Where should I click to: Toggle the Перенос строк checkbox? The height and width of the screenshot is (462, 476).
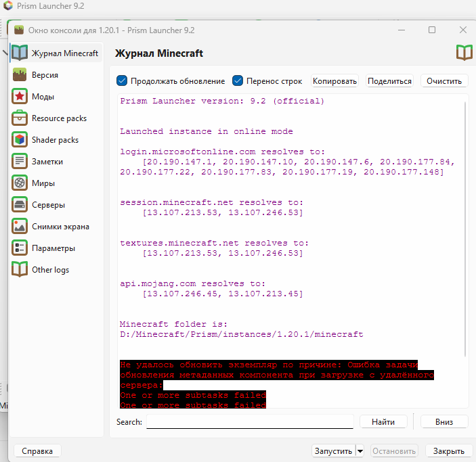pyautogui.click(x=238, y=81)
